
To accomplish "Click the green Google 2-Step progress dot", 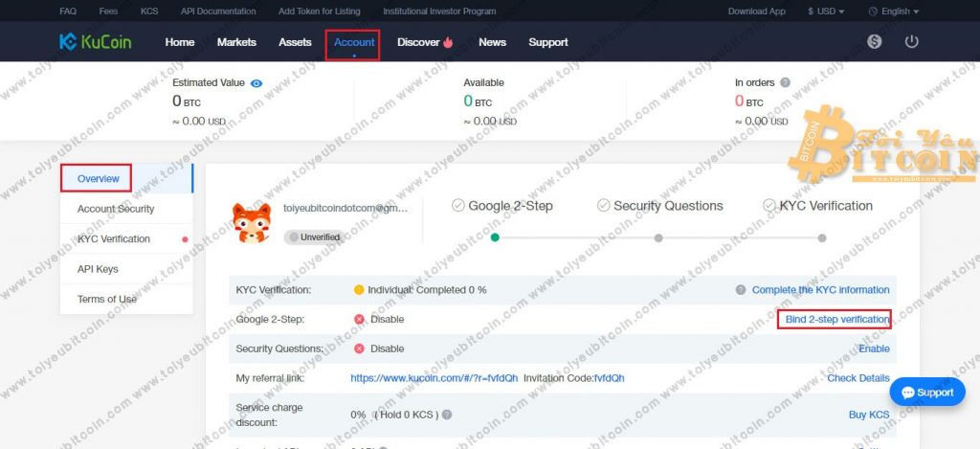I will (495, 237).
